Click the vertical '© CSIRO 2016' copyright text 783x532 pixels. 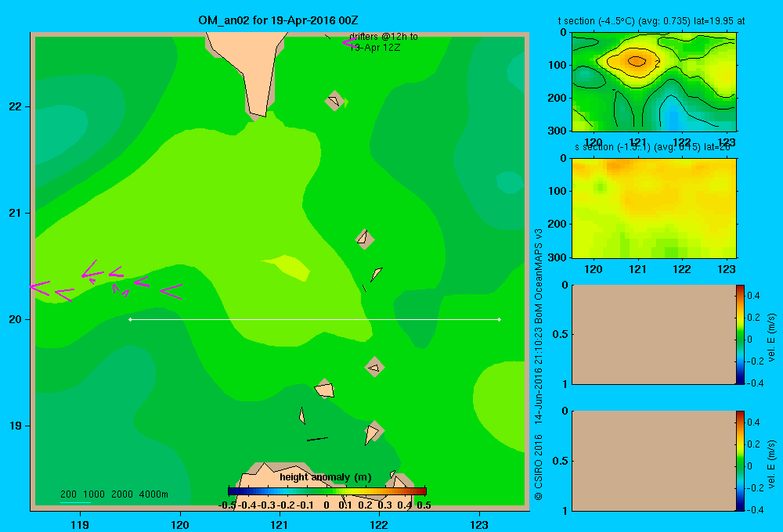(539, 467)
